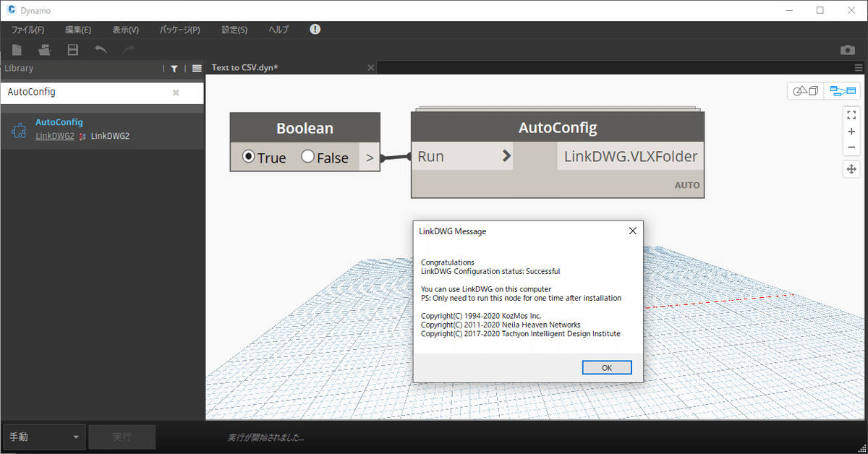Click the Boolean node output port
The height and width of the screenshot is (454, 868).
[x=370, y=158]
